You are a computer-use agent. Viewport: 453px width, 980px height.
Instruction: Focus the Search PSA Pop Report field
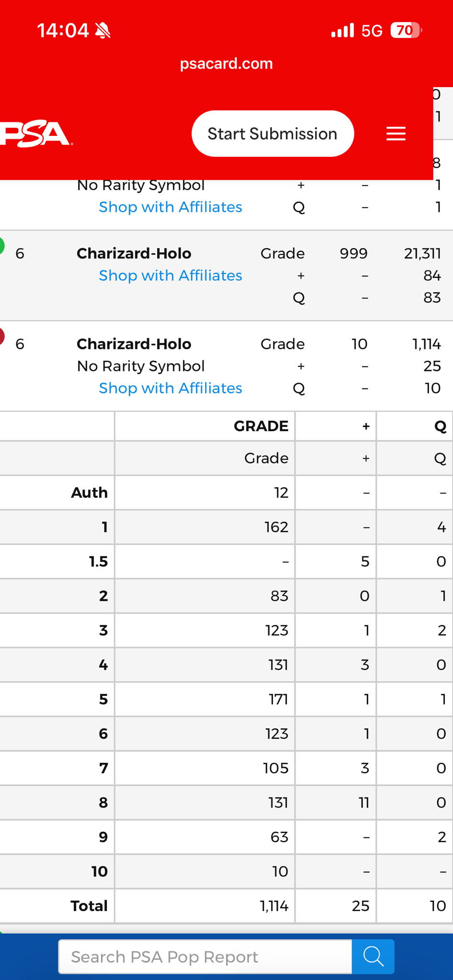(205, 957)
